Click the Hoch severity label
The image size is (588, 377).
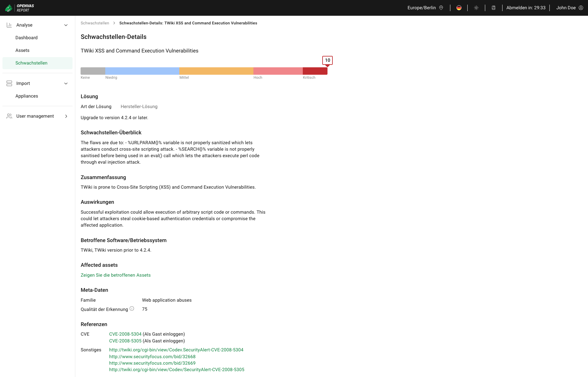258,77
